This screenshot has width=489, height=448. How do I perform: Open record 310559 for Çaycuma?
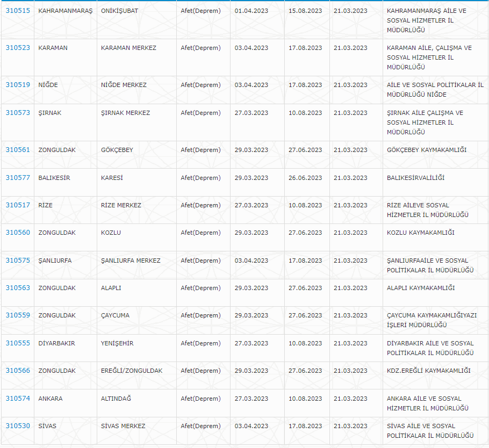point(18,315)
